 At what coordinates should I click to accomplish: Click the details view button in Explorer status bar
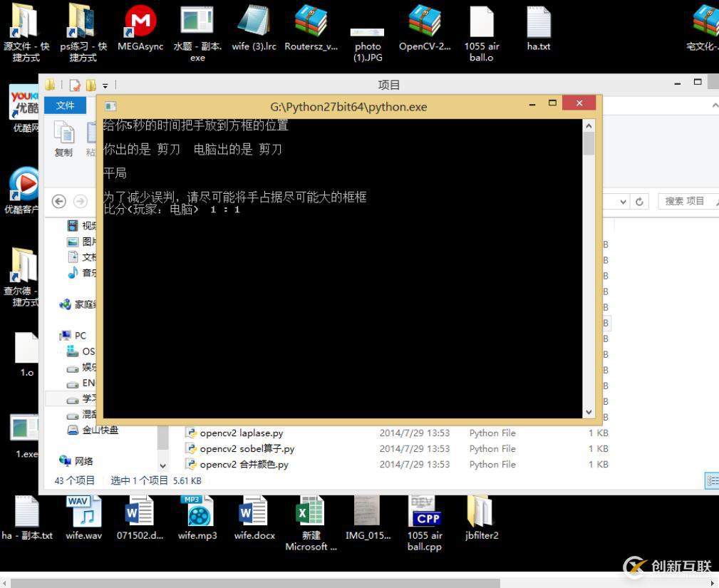click(x=712, y=480)
